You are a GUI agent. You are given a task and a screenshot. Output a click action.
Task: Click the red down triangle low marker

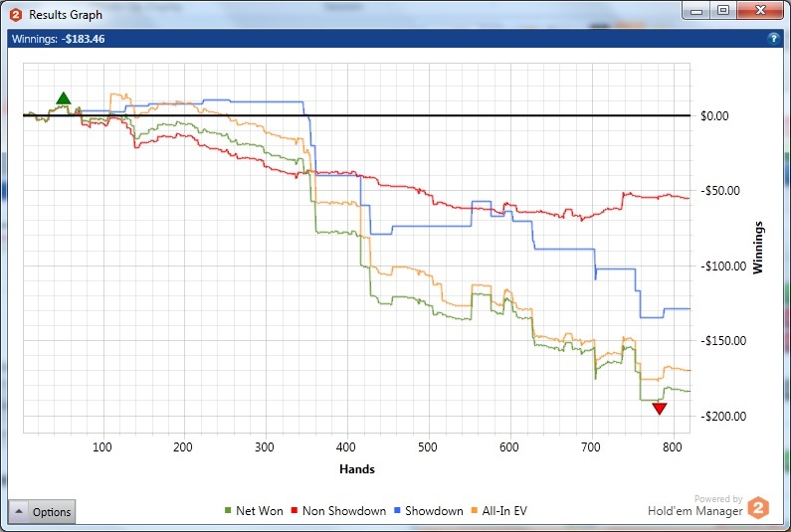pyautogui.click(x=660, y=408)
